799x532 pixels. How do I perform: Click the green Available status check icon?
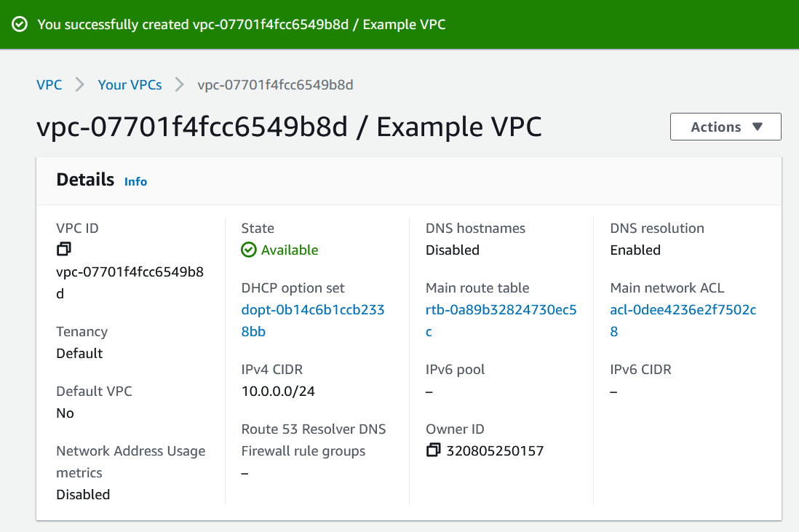[248, 250]
